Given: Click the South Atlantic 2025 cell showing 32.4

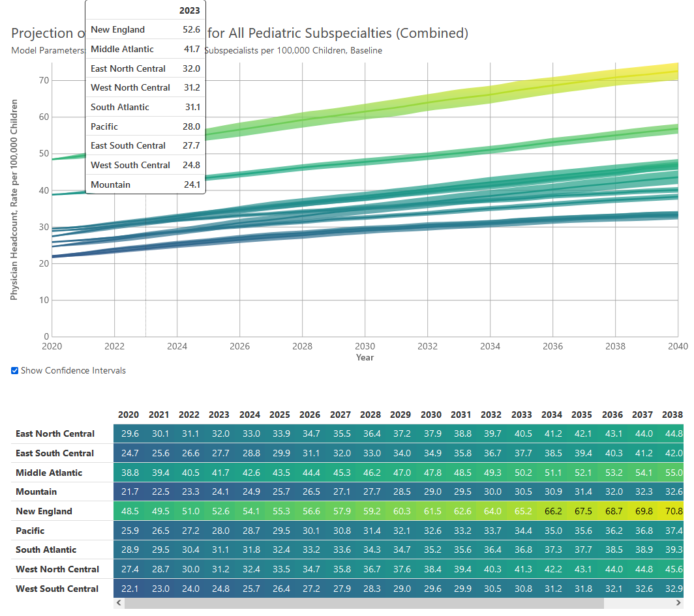Looking at the screenshot, I should 281,550.
